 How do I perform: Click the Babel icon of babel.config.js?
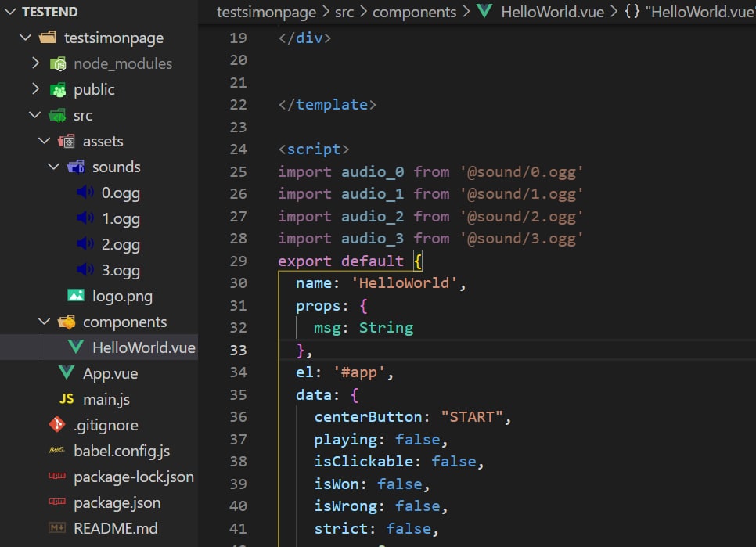[x=57, y=450]
